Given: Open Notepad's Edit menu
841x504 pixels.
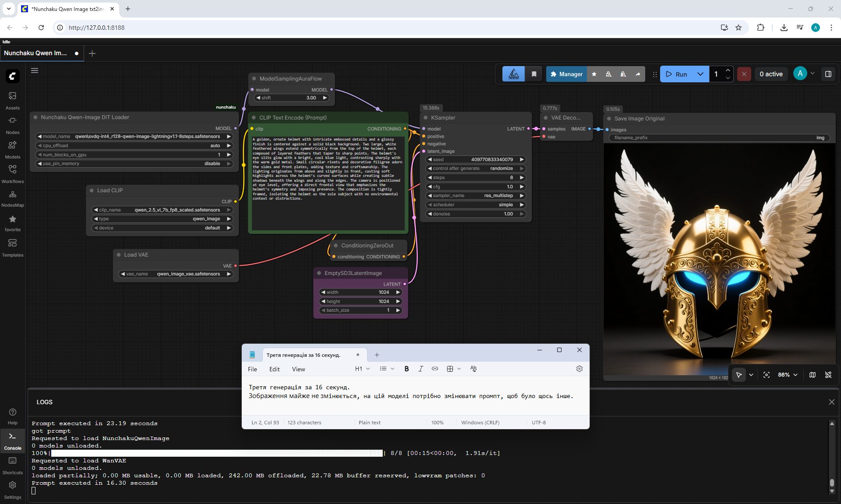Looking at the screenshot, I should (x=274, y=369).
